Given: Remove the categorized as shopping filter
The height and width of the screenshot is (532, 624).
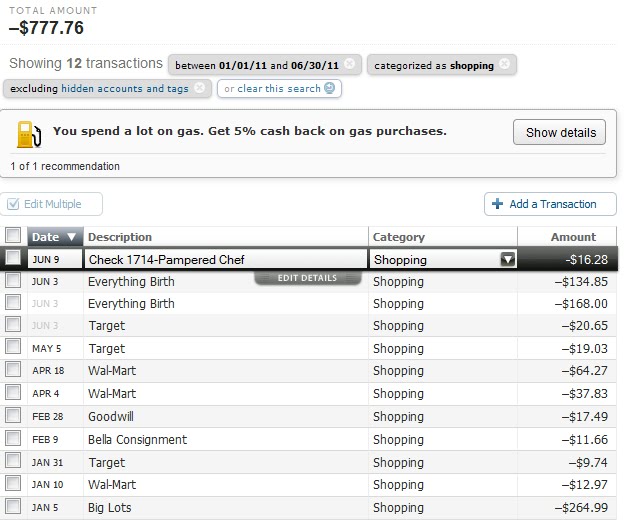Looking at the screenshot, I should [x=504, y=64].
